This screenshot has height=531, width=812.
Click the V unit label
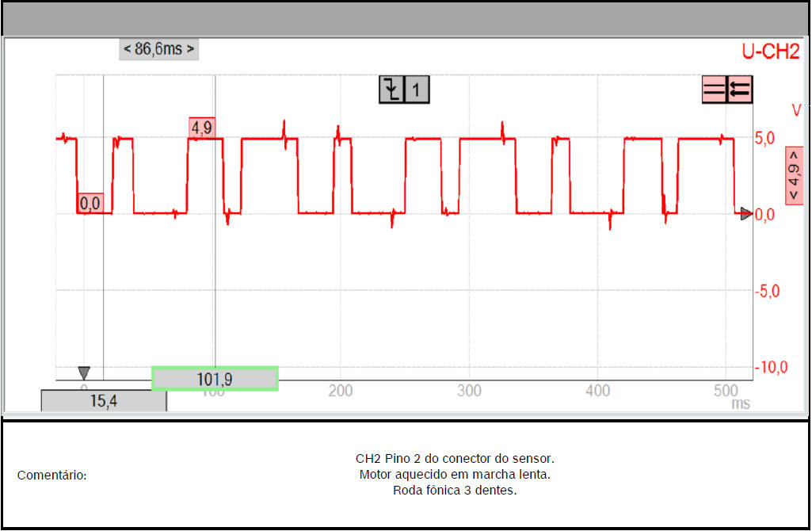pyautogui.click(x=795, y=111)
